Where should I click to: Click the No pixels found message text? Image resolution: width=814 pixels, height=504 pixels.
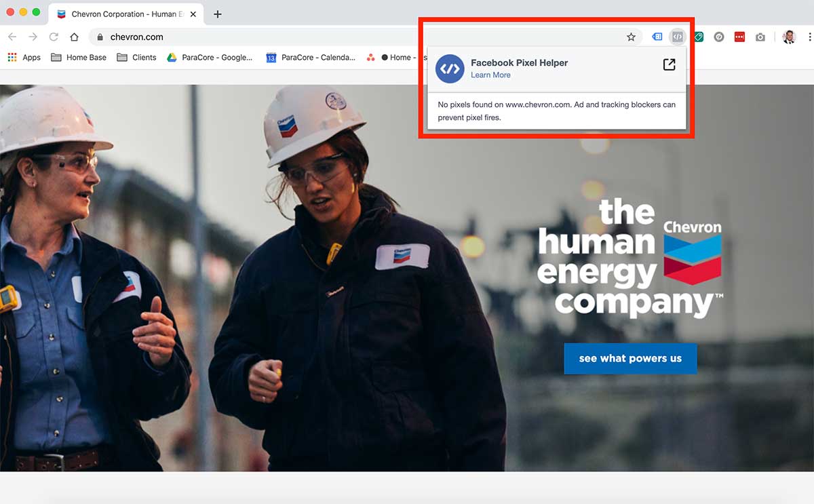(556, 111)
